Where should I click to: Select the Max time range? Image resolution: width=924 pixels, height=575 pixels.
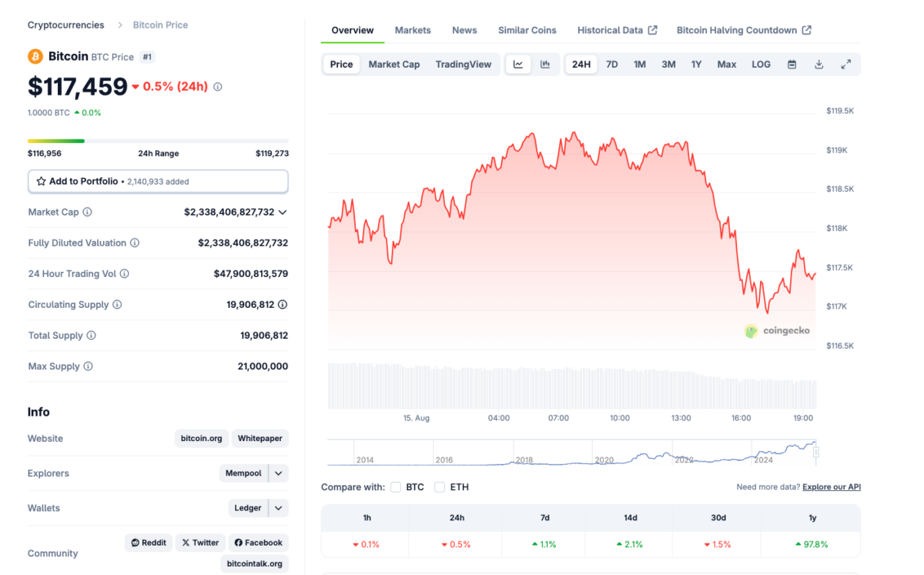pyautogui.click(x=727, y=65)
